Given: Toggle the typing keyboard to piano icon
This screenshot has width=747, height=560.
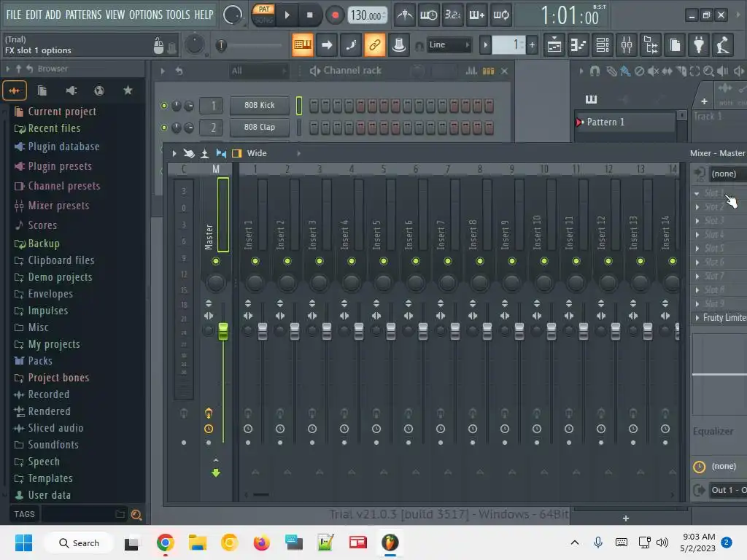Looking at the screenshot, I should pos(303,45).
